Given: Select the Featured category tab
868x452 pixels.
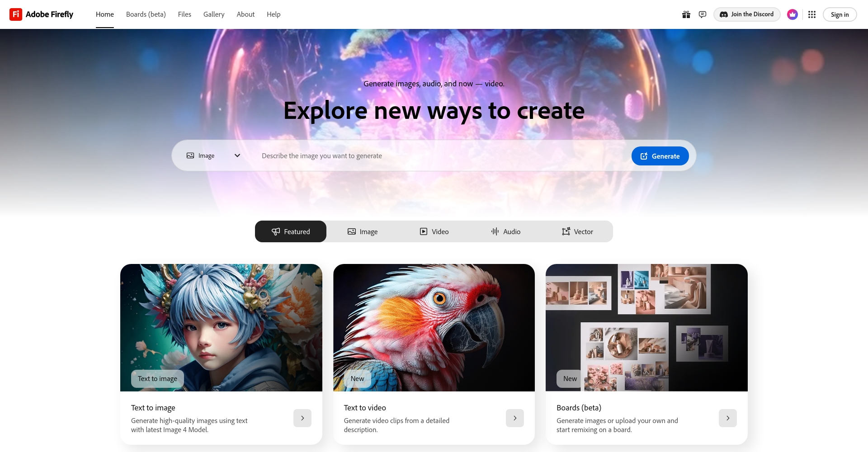Looking at the screenshot, I should click(x=291, y=231).
